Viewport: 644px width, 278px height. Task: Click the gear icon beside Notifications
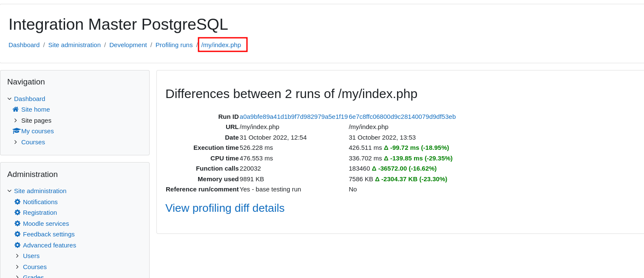pyautogui.click(x=17, y=202)
